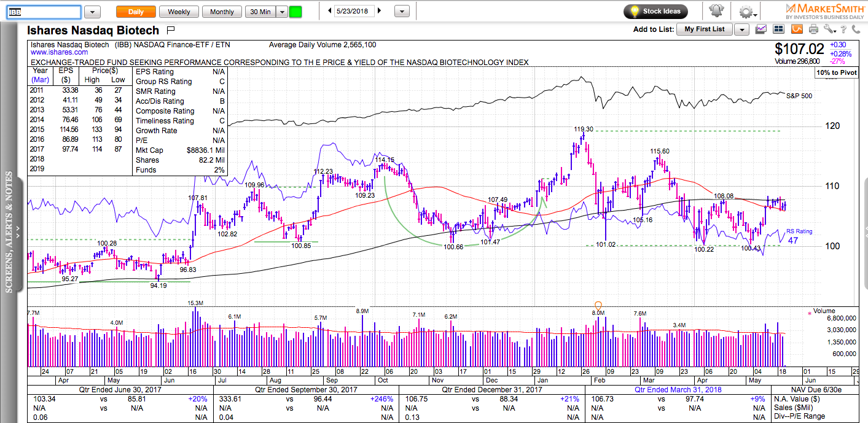868x423 pixels.
Task: Open the alerts bell icon
Action: (x=716, y=11)
